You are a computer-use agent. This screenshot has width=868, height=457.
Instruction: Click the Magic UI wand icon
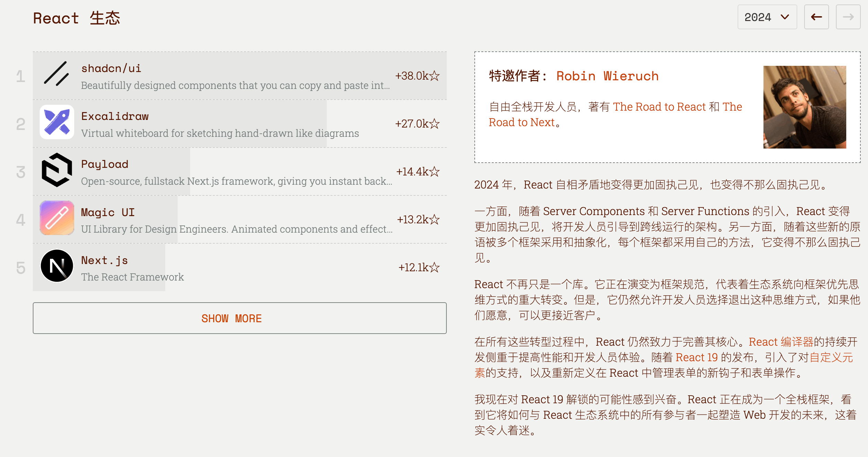(x=57, y=218)
